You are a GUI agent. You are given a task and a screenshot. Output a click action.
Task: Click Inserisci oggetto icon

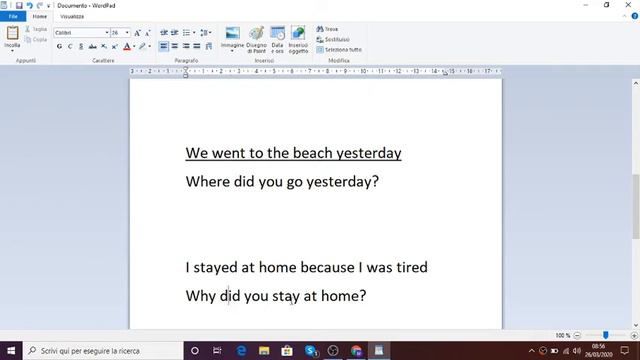point(298,39)
